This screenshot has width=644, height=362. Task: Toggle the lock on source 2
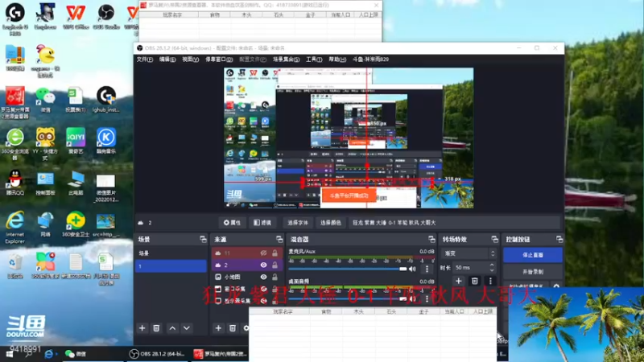click(275, 265)
